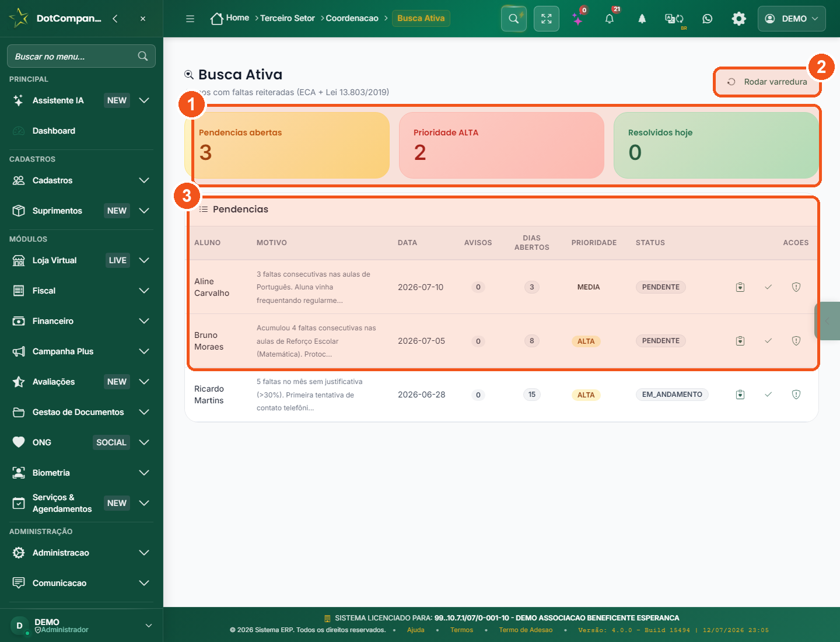Expand the Financeiro menu chevron
The image size is (840, 642).
(144, 321)
